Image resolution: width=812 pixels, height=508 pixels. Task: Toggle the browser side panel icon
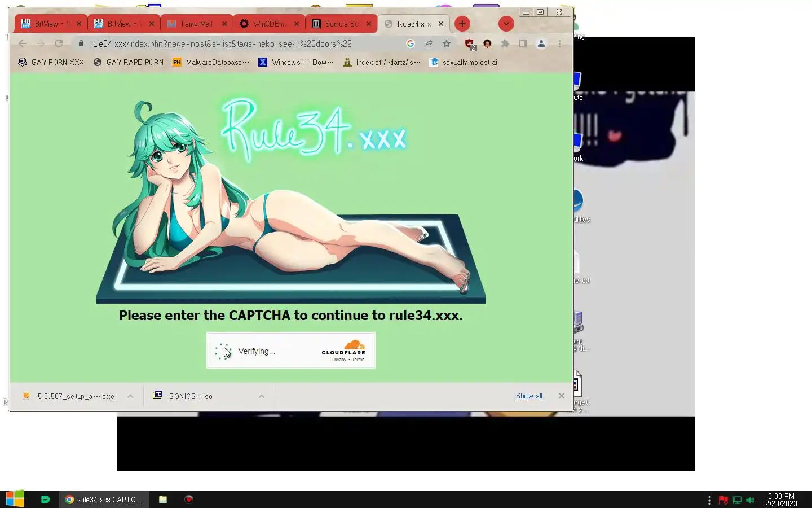click(x=523, y=43)
